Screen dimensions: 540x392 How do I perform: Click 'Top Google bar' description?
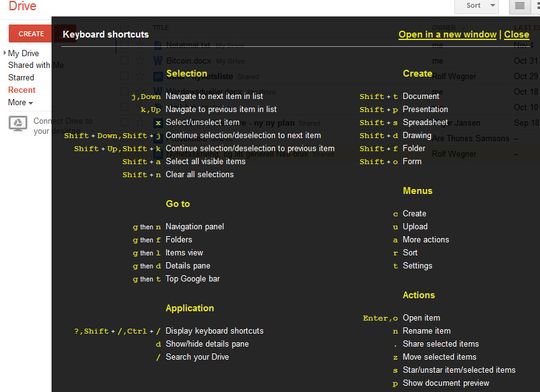[193, 279]
